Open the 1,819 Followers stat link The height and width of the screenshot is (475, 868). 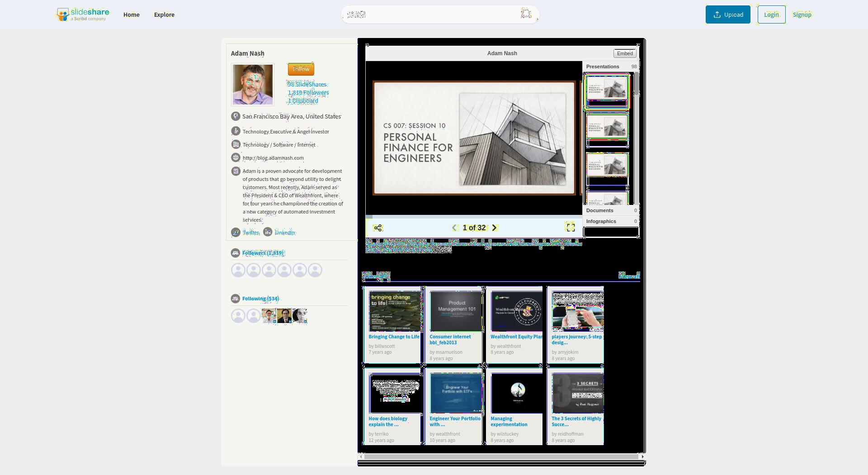308,92
